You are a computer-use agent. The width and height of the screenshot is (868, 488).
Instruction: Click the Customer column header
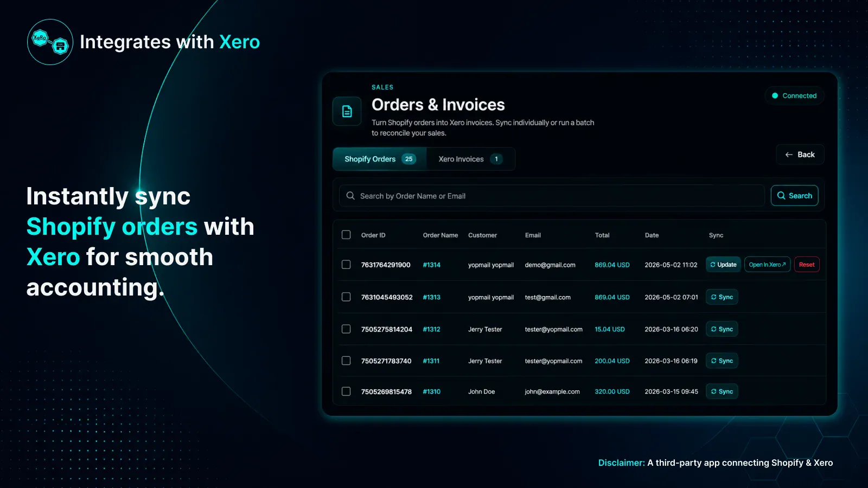tap(482, 235)
